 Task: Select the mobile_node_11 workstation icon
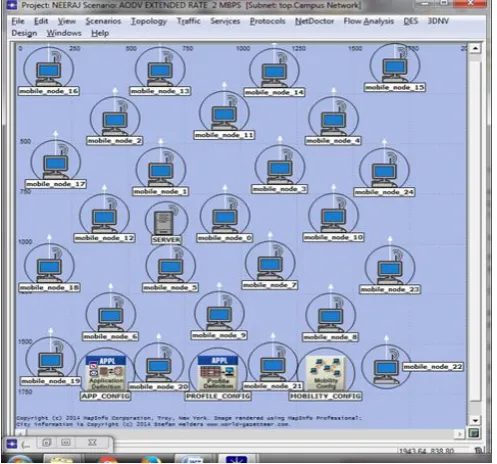[x=224, y=117]
